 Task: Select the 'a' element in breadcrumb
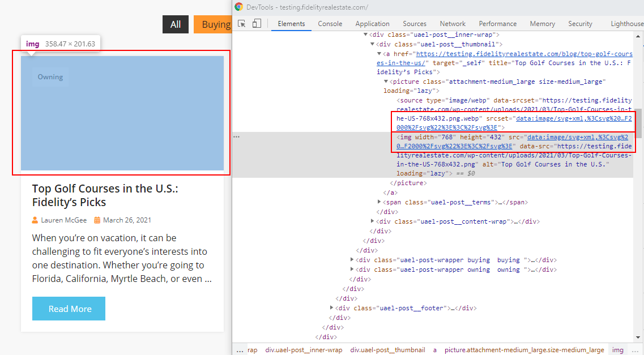(435, 350)
